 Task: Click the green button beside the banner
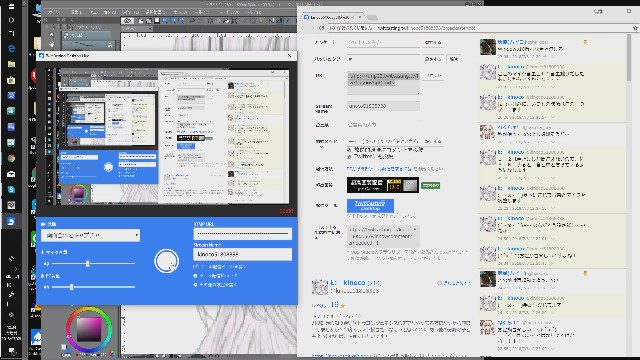(431, 185)
